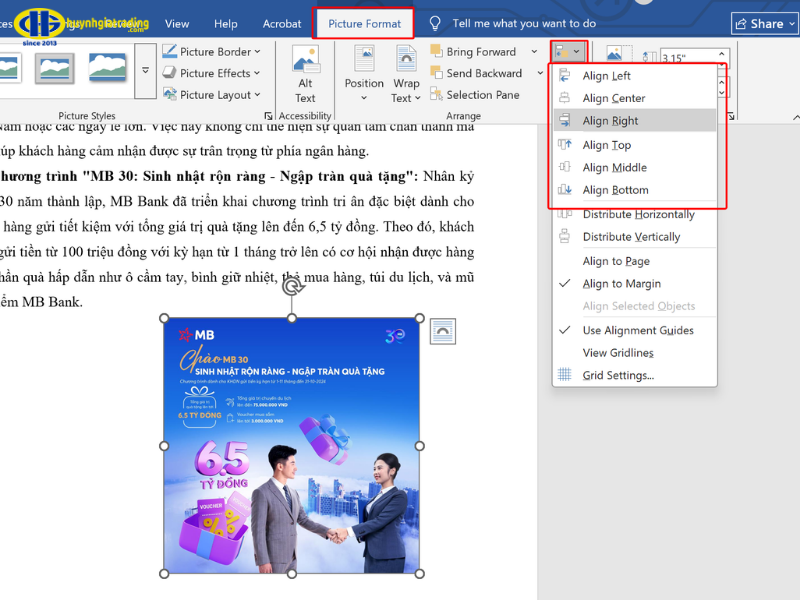Expand the Send Backward arrow

[540, 73]
